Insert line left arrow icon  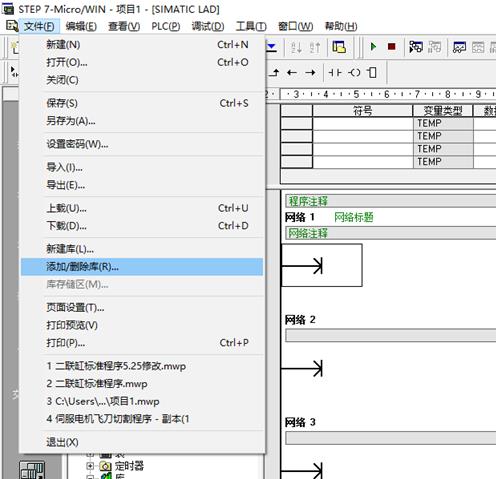point(292,72)
